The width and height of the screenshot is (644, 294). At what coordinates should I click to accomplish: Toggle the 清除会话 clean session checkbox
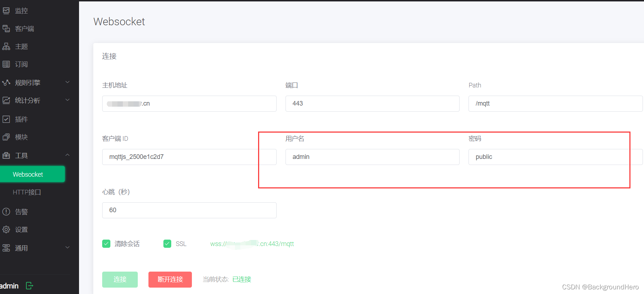(106, 244)
